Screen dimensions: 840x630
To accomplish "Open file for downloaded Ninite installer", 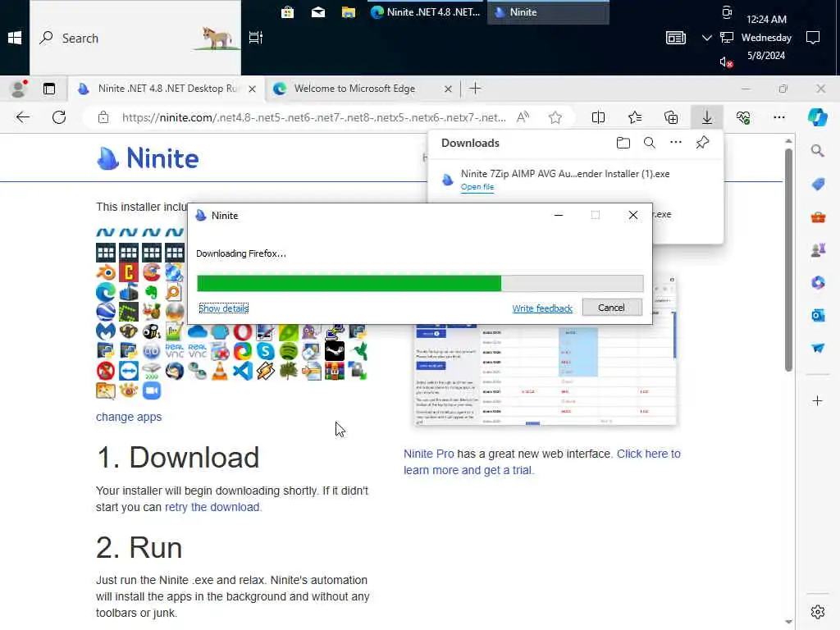I will point(477,186).
